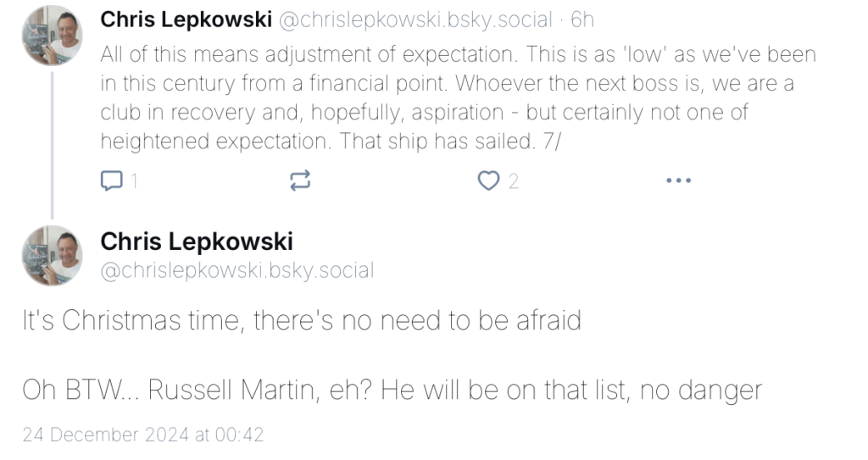Repost the 'adjustment of expectation' post
The width and height of the screenshot is (868, 460).
[x=300, y=180]
